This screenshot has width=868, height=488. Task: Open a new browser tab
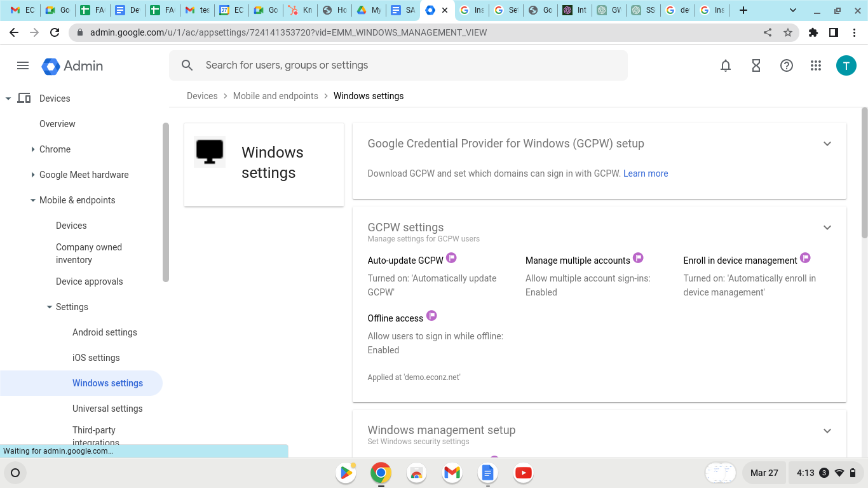[x=743, y=10]
